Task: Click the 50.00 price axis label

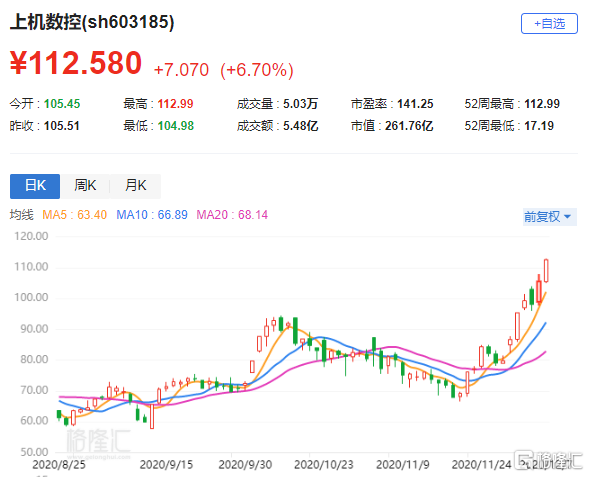Action: pyautogui.click(x=34, y=452)
